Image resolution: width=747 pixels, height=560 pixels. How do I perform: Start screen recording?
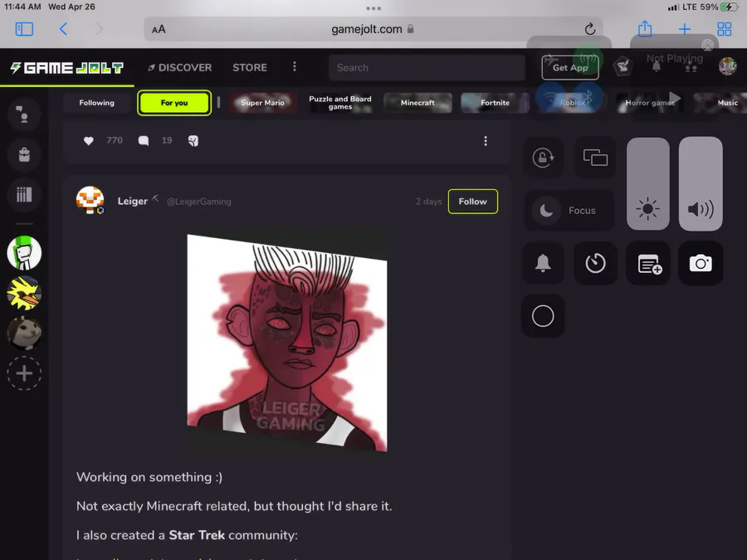click(543, 316)
